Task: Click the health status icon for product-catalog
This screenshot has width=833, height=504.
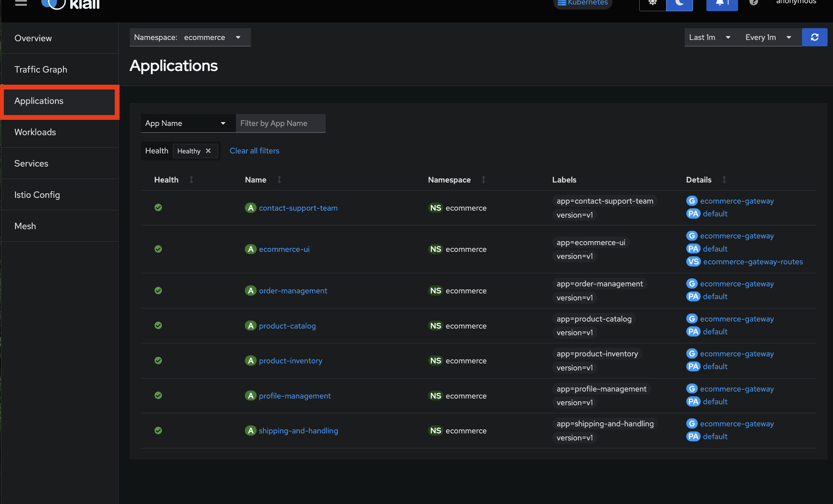Action: tap(158, 326)
